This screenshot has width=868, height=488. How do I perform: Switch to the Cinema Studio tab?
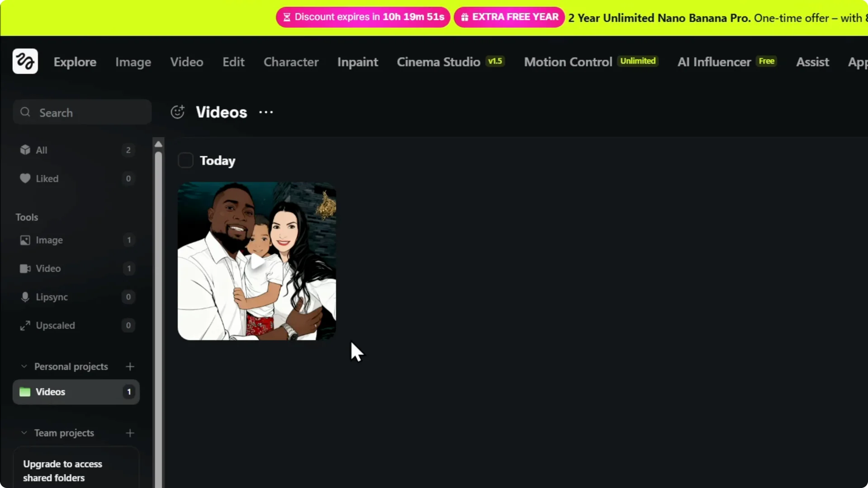438,62
